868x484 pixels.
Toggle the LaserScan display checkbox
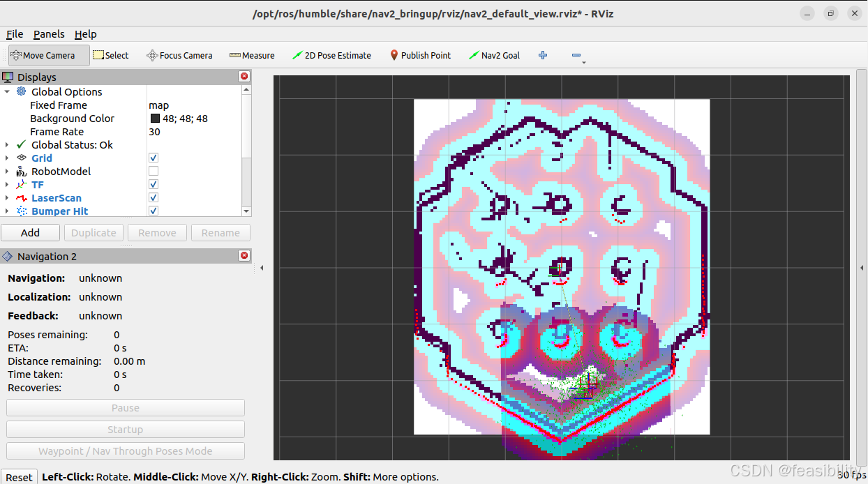[154, 197]
